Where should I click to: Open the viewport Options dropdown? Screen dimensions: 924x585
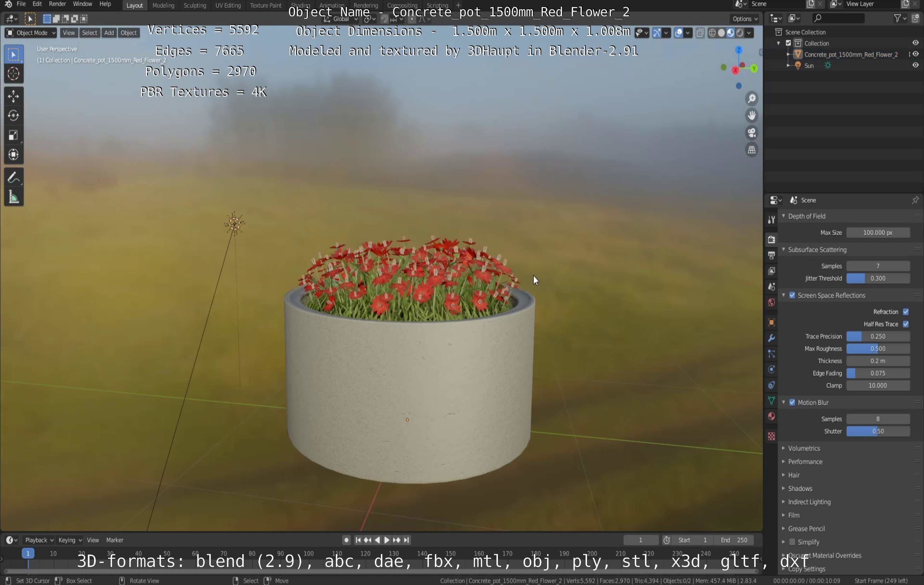coord(745,19)
